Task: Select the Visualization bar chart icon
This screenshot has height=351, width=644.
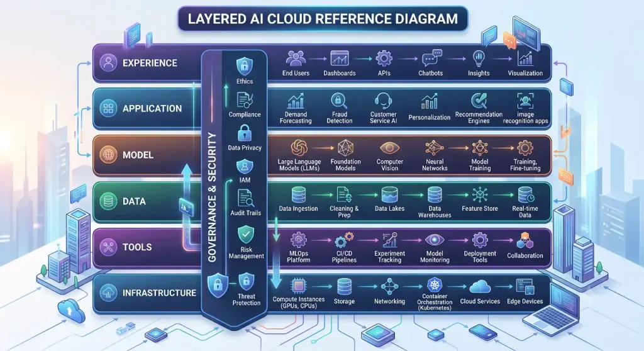Action: [x=525, y=58]
